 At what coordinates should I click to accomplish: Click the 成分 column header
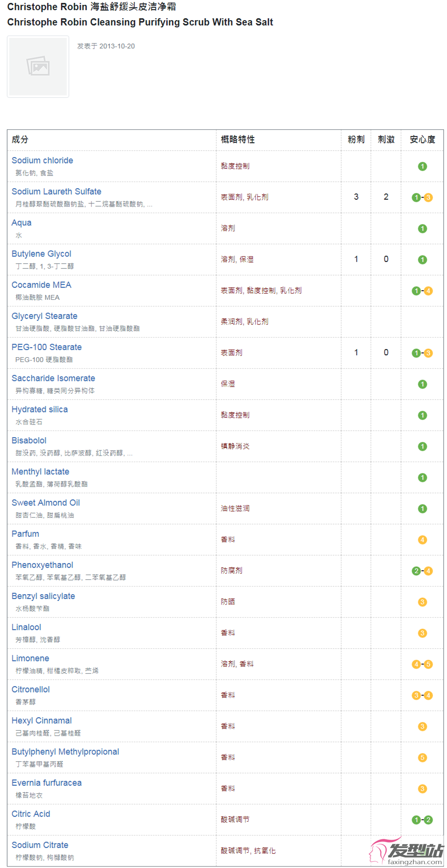click(20, 139)
